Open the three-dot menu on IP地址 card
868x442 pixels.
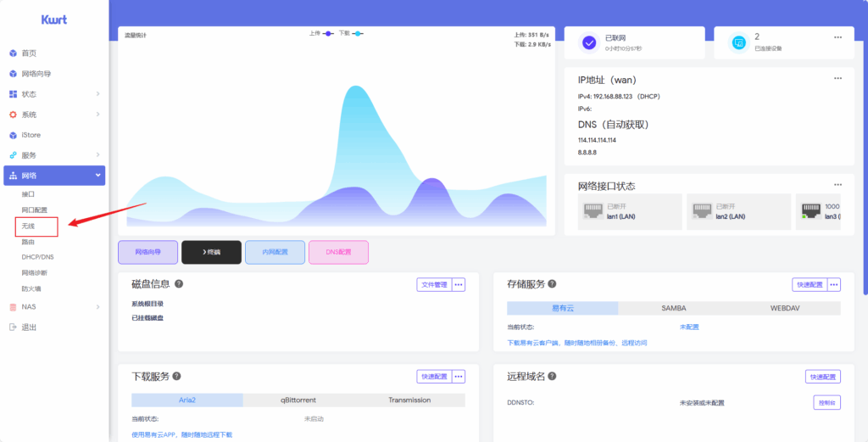837,78
